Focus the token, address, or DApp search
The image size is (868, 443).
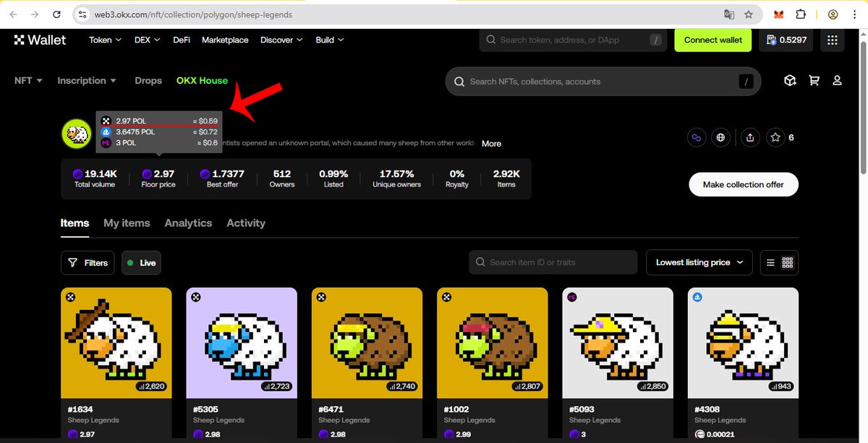(574, 40)
